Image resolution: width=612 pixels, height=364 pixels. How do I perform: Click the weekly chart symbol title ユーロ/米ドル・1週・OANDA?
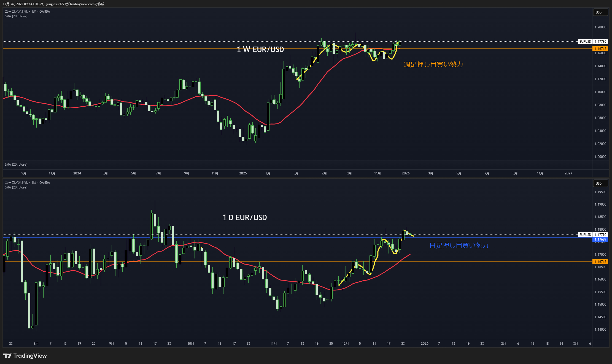coord(27,12)
